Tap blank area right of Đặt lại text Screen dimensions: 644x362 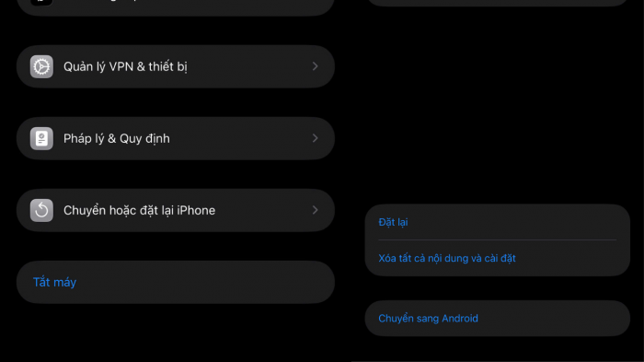[x=513, y=222]
